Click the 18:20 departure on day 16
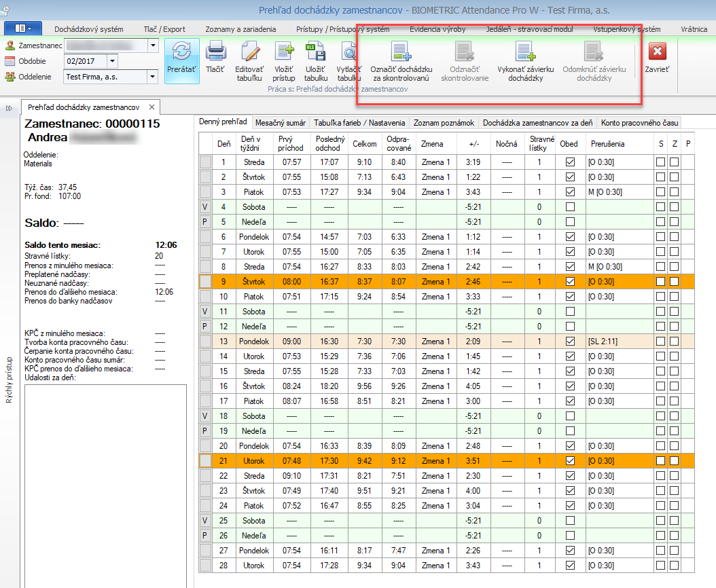Screen dimensions: 716x588 [329, 386]
